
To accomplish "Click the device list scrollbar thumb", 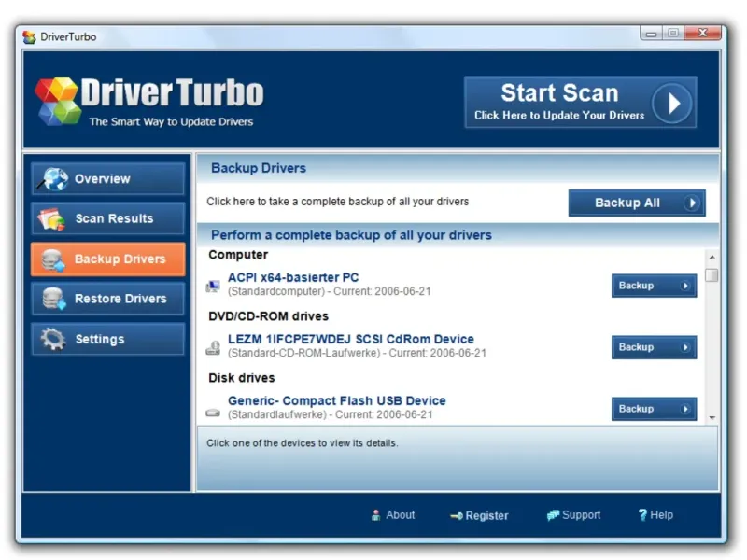I will [712, 275].
